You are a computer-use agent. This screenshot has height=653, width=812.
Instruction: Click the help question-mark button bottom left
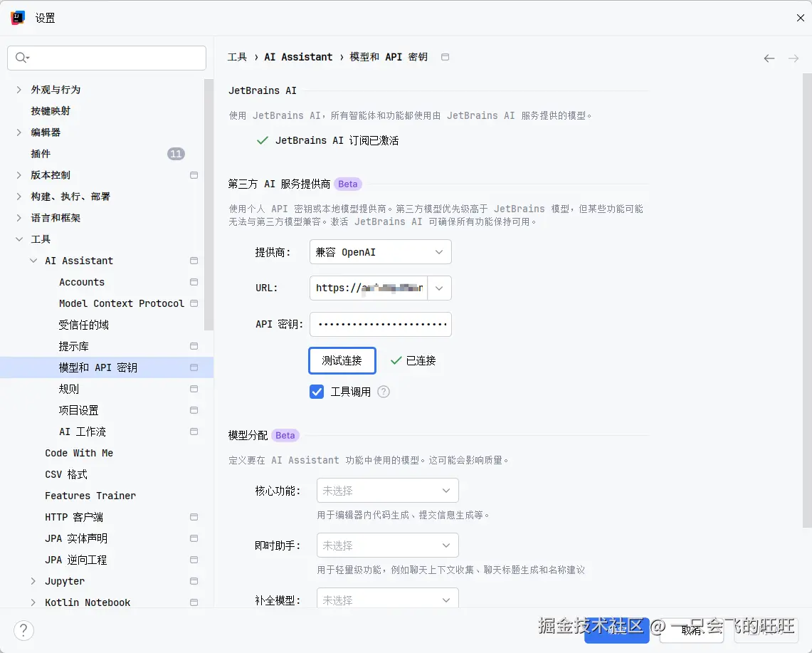point(23,630)
